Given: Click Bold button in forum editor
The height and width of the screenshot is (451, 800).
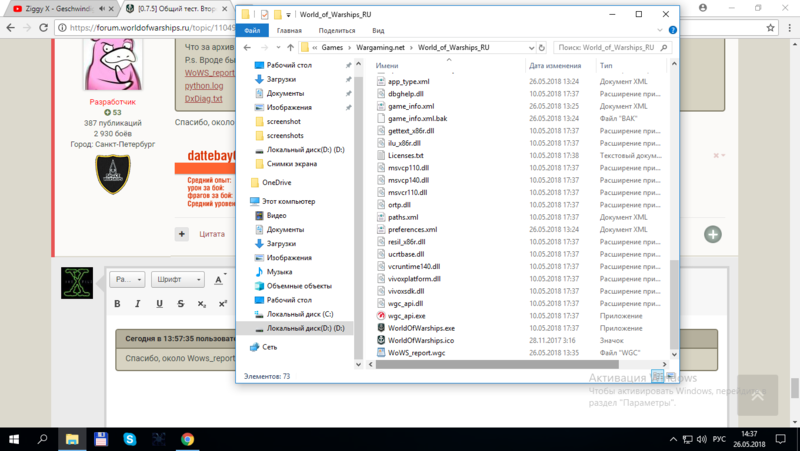Looking at the screenshot, I should click(117, 304).
